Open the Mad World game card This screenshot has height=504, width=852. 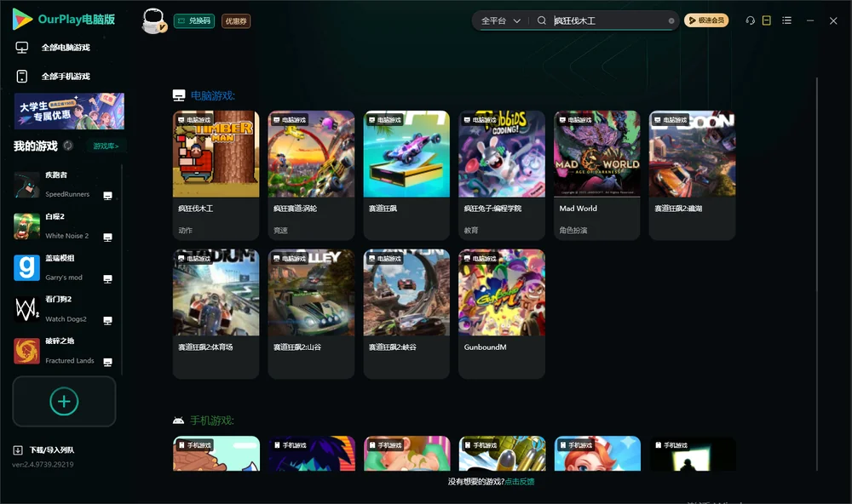(x=596, y=175)
